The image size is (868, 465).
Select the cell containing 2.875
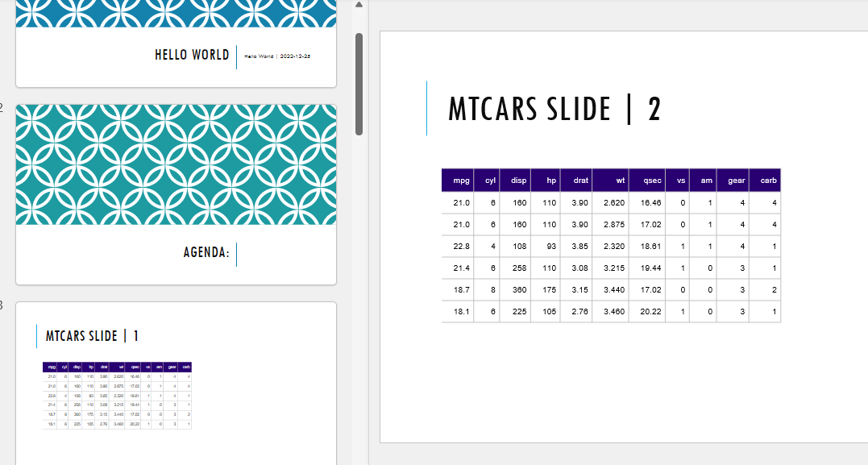pyautogui.click(x=611, y=224)
